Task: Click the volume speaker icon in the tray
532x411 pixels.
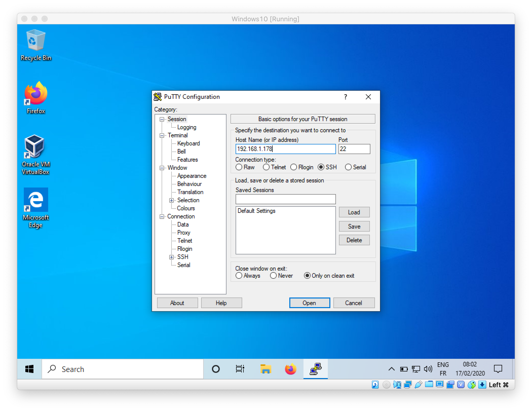Action: [428, 369]
